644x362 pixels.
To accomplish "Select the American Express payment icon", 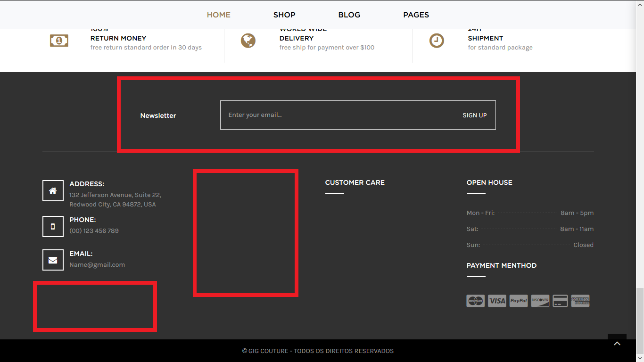I will tap(580, 301).
